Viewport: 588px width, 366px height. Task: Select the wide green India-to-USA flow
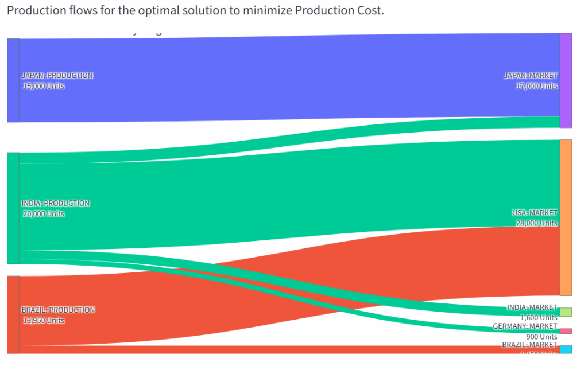[x=287, y=194]
